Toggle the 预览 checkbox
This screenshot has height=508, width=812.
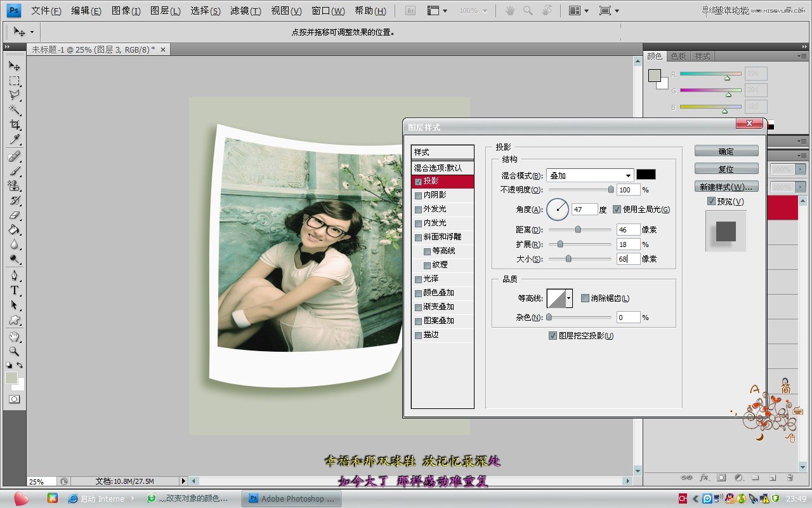(x=711, y=201)
